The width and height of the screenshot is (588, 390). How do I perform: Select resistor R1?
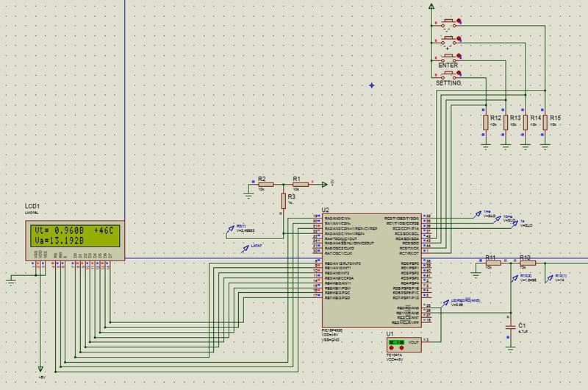click(x=296, y=185)
